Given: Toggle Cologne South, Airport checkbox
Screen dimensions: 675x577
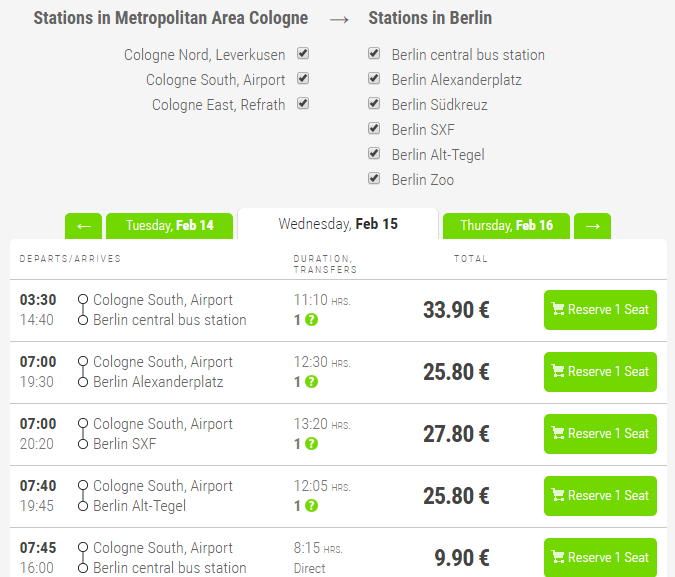Looking at the screenshot, I should (x=303, y=79).
